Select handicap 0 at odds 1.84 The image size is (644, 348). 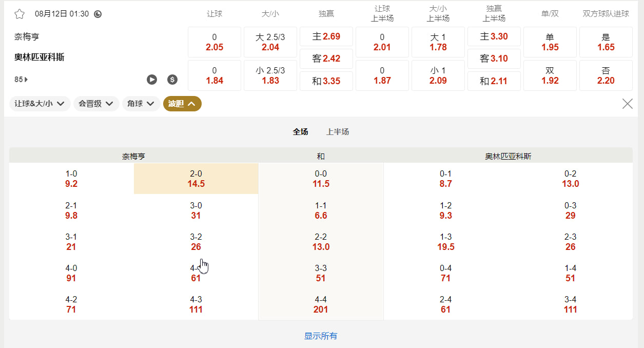click(214, 75)
